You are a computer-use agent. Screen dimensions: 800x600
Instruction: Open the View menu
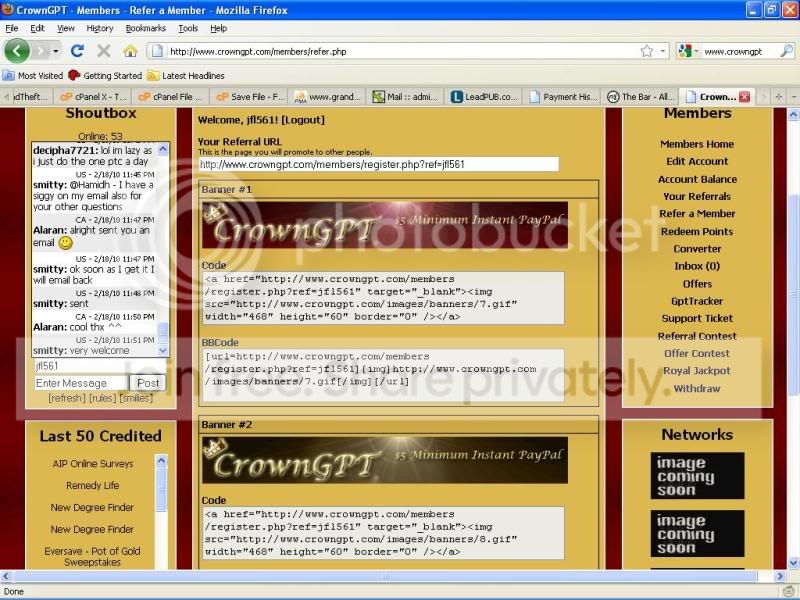[x=65, y=29]
